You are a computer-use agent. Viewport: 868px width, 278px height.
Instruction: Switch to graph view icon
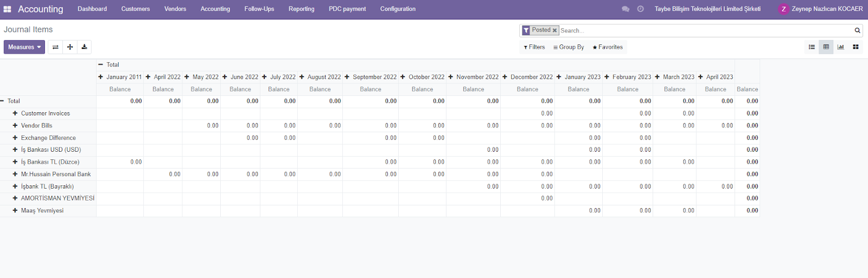coord(841,47)
